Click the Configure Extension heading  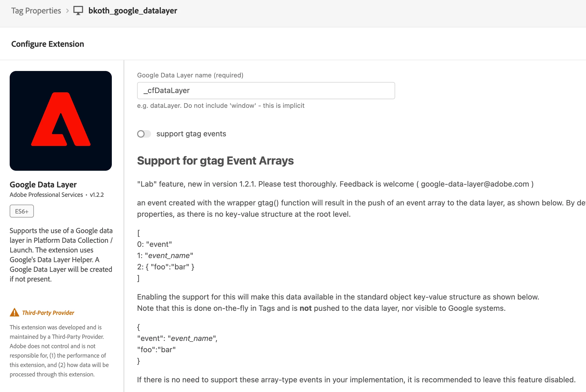[x=48, y=44]
